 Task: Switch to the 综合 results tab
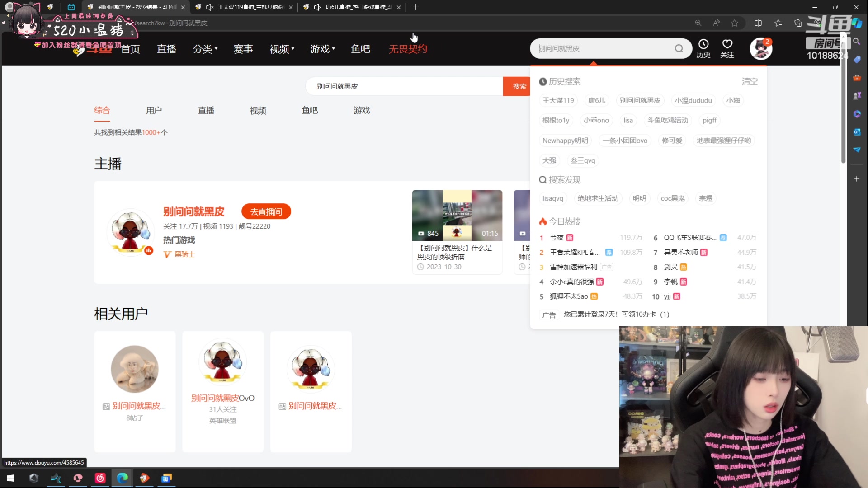coord(102,110)
